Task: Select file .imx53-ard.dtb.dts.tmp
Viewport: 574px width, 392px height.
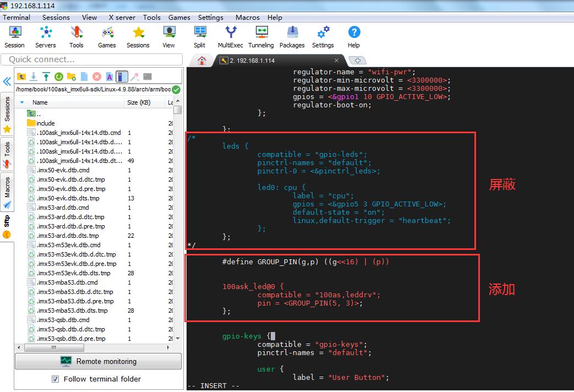Action: [x=68, y=236]
